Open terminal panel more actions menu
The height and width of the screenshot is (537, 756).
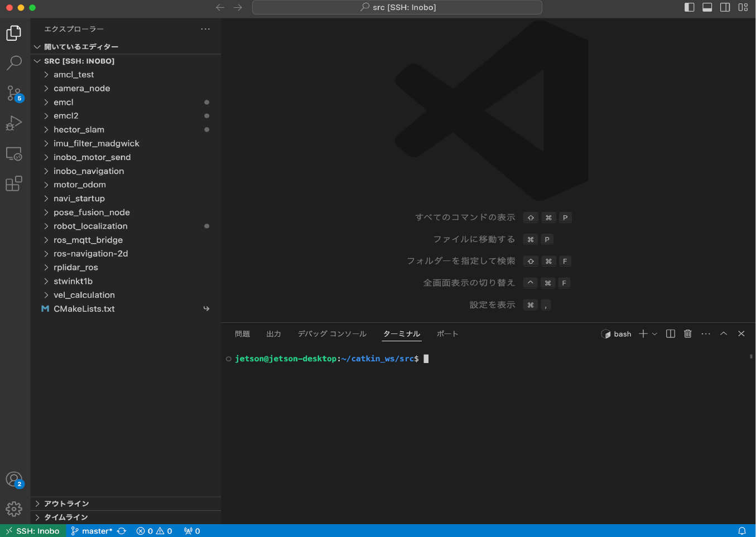click(706, 333)
